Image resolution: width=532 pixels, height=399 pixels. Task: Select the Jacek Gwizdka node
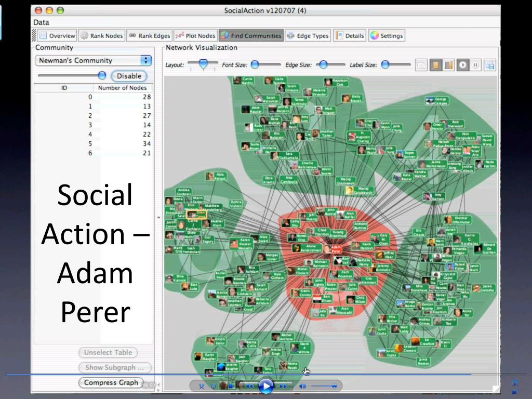click(484, 288)
